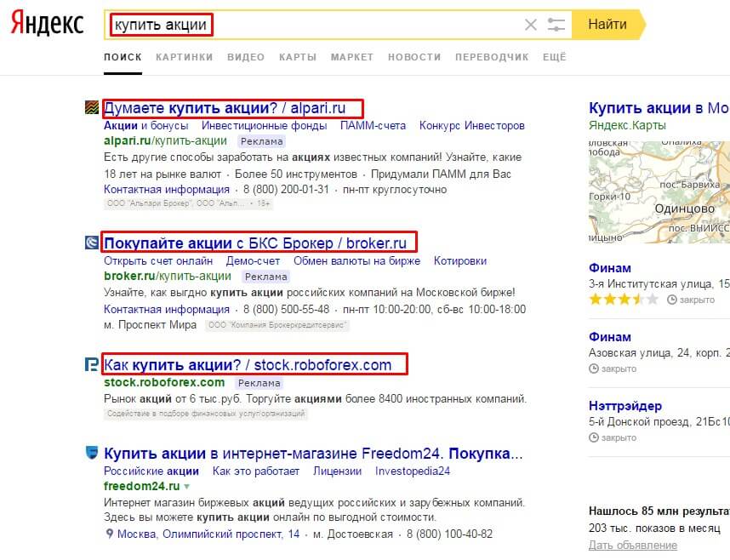Image resolution: width=730 pixels, height=560 pixels.
Task: Click the Яндекс logo
Action: point(47,23)
